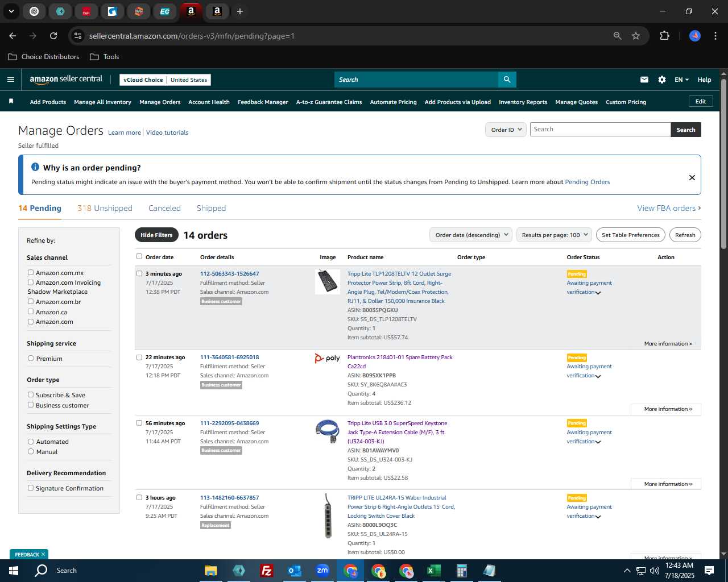The height and width of the screenshot is (582, 728).
Task: Click the volume icon in system tray
Action: (655, 571)
